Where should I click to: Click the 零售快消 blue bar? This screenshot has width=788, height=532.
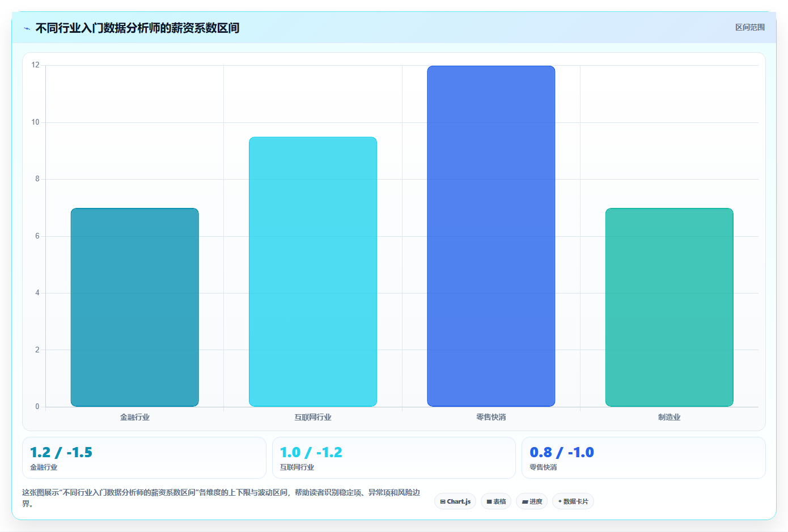(491, 236)
